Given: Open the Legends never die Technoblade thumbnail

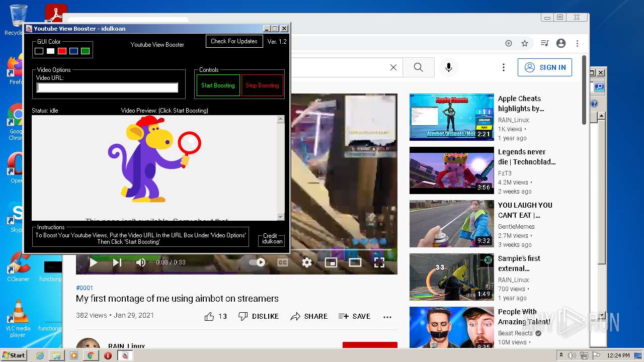Looking at the screenshot, I should (x=451, y=170).
